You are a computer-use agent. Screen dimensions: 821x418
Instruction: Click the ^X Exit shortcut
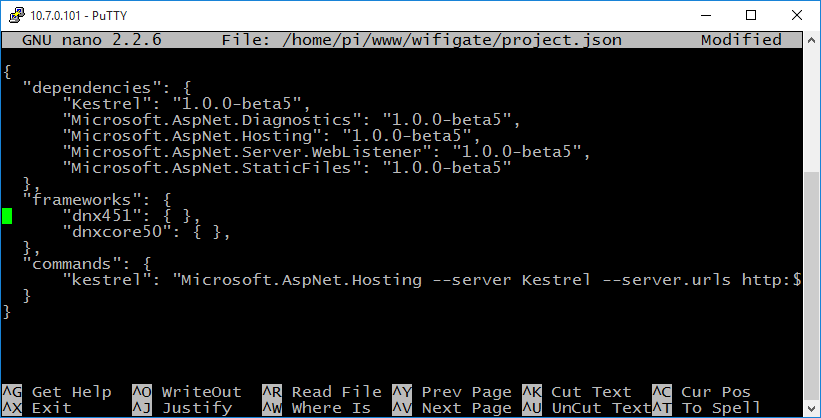[37, 408]
